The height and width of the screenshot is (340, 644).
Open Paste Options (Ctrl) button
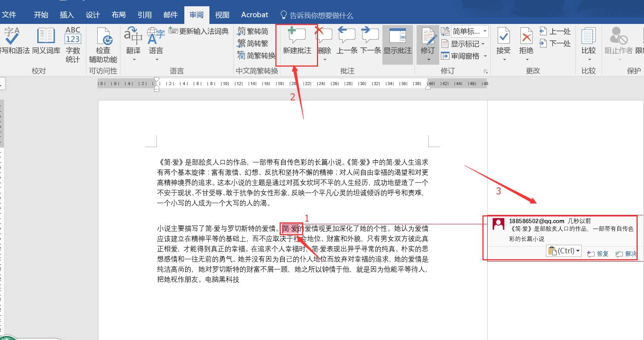pos(564,251)
